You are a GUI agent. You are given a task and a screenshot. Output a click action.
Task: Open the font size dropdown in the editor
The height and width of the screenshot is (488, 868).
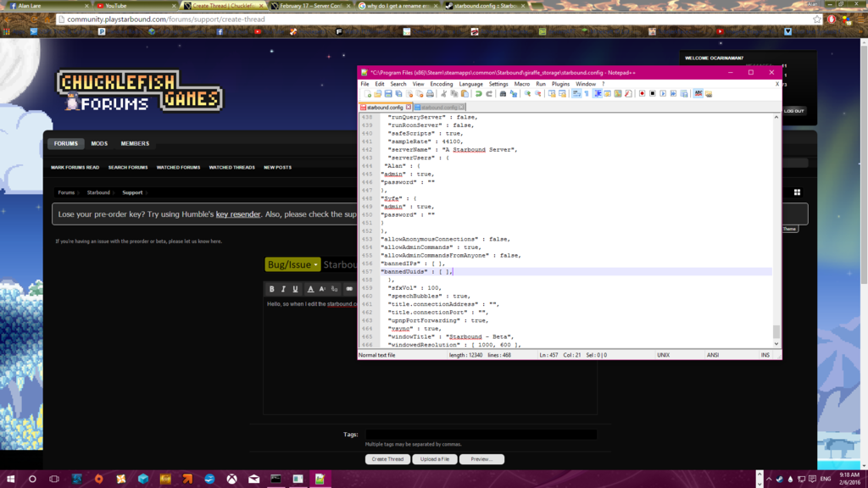[x=322, y=289]
